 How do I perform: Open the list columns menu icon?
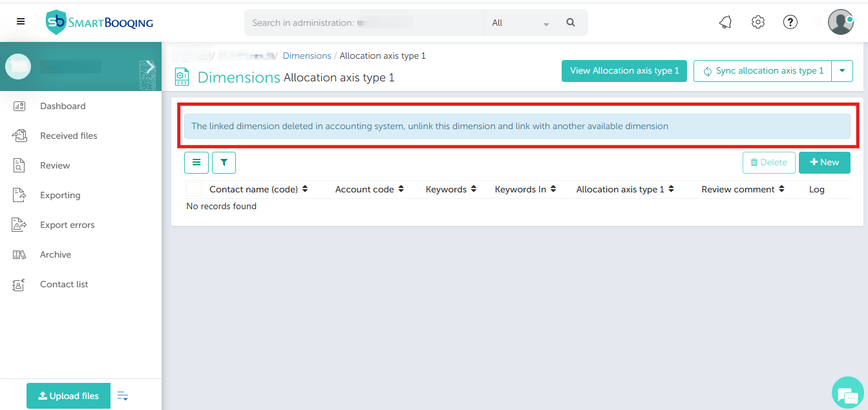196,163
